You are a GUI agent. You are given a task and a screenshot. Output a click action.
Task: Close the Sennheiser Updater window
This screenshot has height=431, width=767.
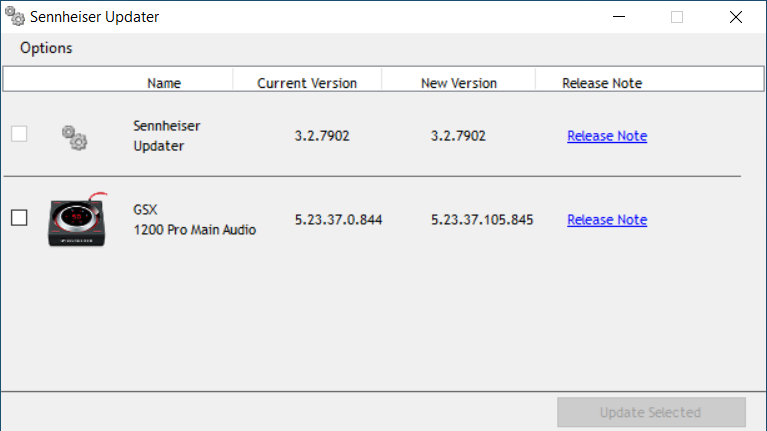[735, 17]
